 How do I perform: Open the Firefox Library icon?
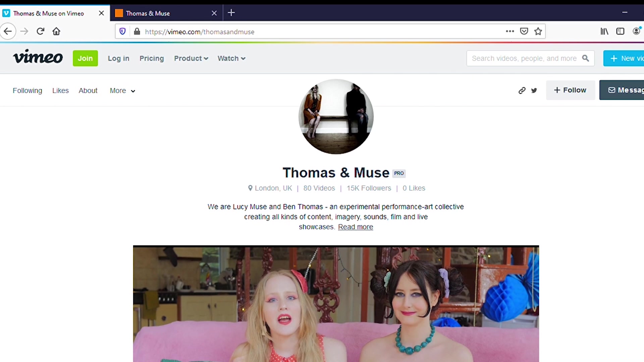pyautogui.click(x=604, y=32)
